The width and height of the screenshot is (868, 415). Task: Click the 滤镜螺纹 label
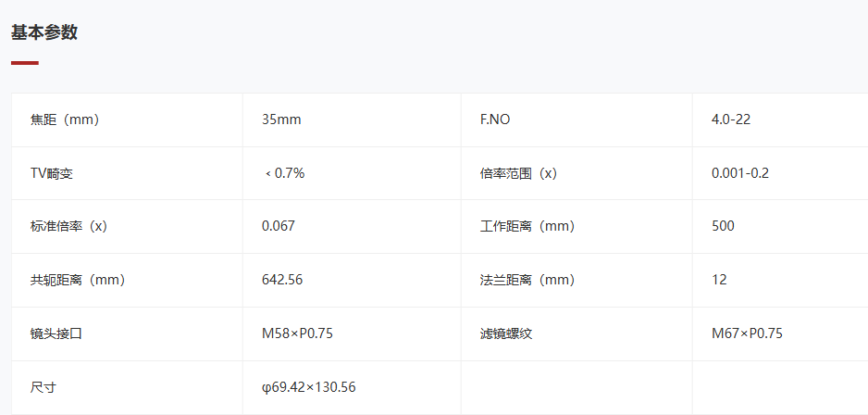click(506, 333)
